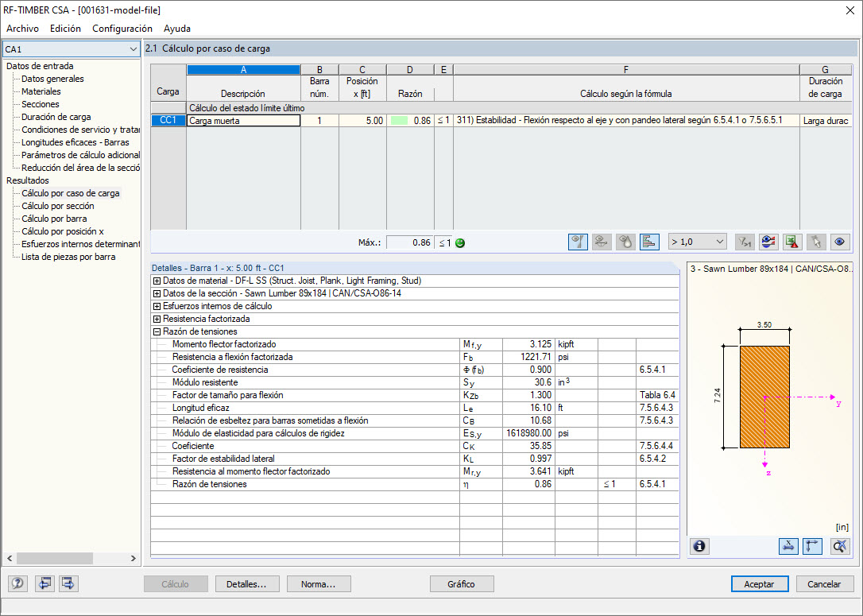
Task: Click the colored relation scale eye icon
Action: pos(768,242)
